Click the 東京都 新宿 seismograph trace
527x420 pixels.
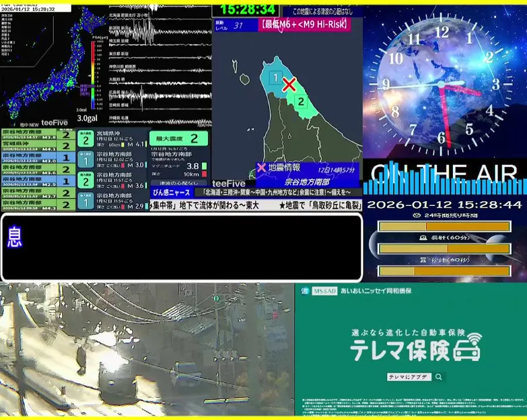click(x=160, y=57)
